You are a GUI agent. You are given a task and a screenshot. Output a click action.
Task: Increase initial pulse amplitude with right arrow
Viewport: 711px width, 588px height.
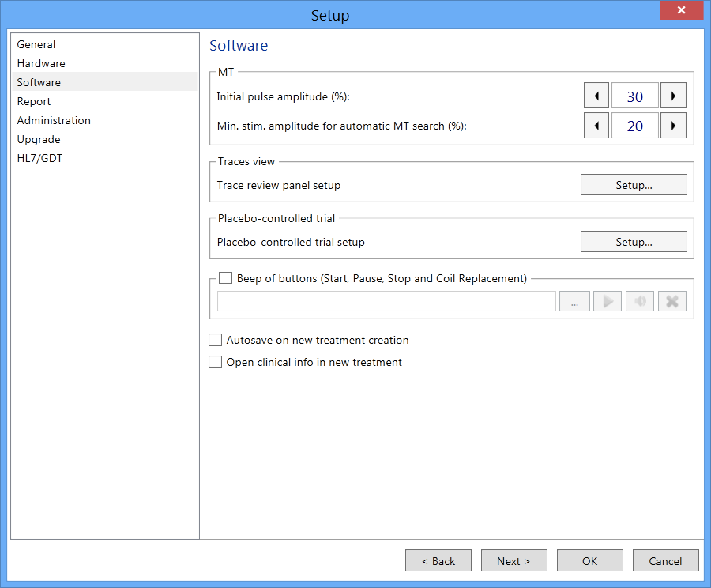click(673, 96)
